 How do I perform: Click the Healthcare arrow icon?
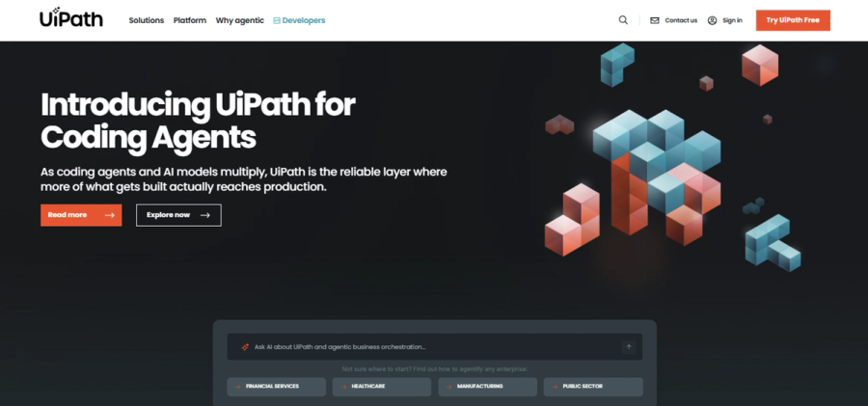(343, 387)
